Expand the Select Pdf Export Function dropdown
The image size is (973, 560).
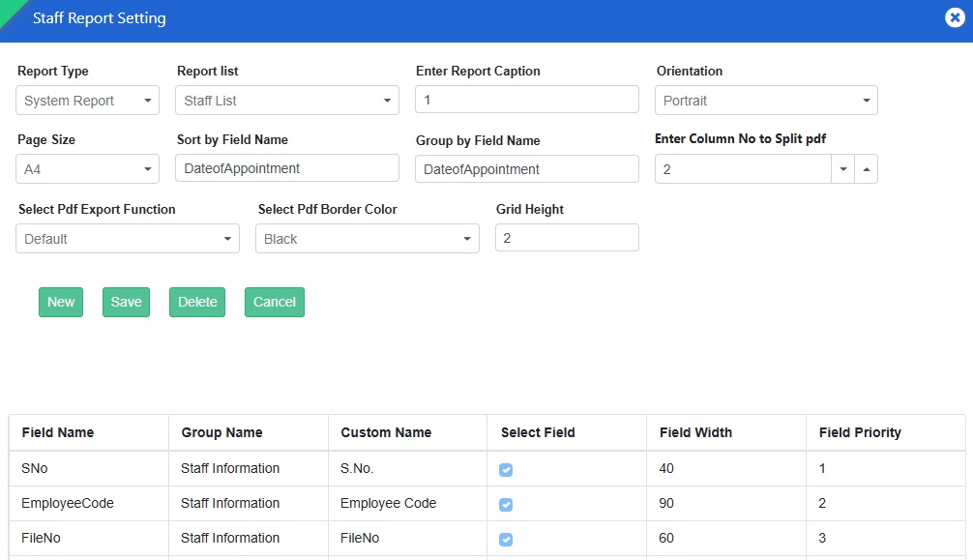[128, 239]
